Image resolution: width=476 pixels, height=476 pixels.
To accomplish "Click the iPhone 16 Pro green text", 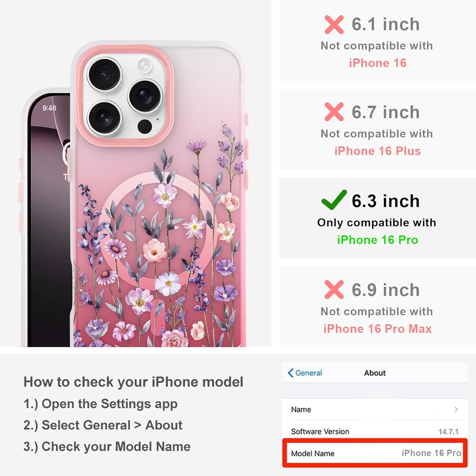I will pyautogui.click(x=378, y=240).
